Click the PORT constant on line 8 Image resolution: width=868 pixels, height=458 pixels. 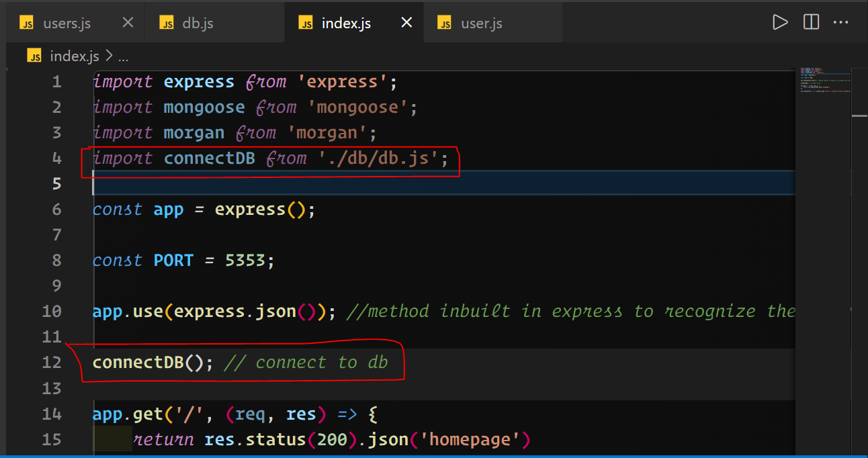click(173, 260)
